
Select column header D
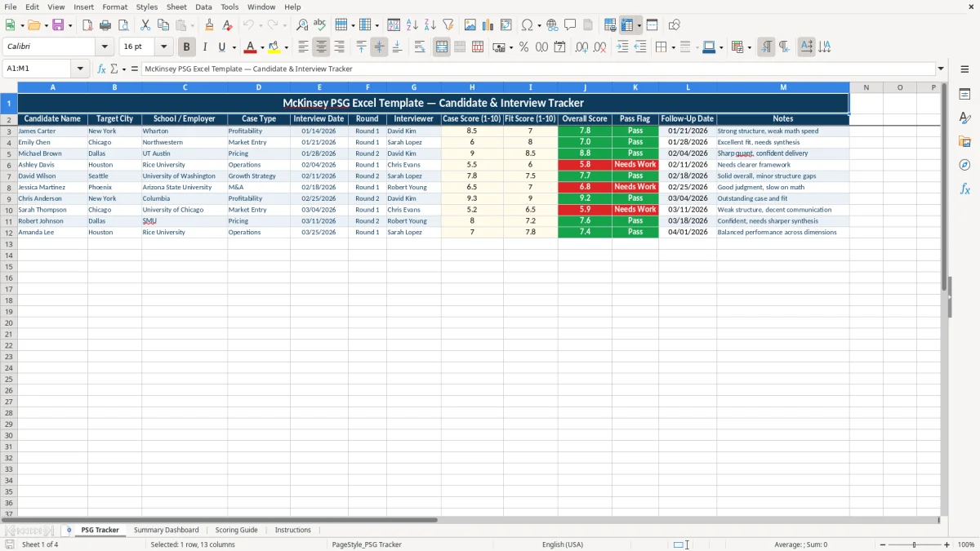(x=259, y=87)
